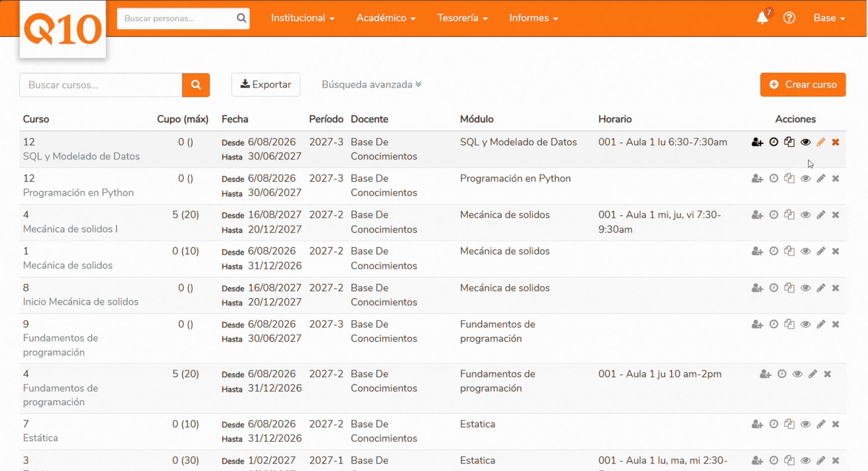Open schedule clock for SQL y Modelado de Datos
Image resolution: width=868 pixels, height=471 pixels.
pos(774,142)
